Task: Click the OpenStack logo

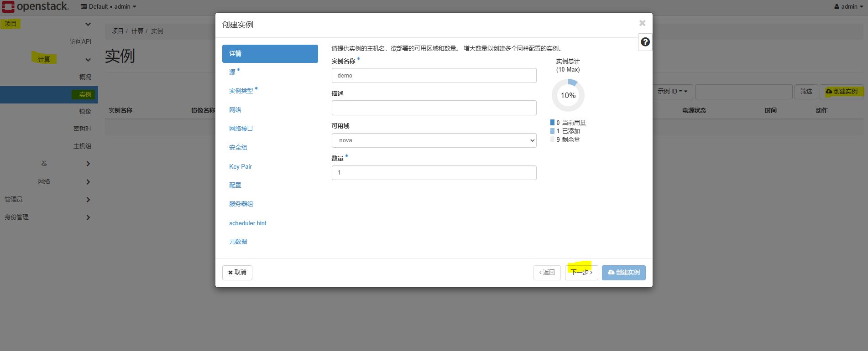Action: (x=36, y=6)
